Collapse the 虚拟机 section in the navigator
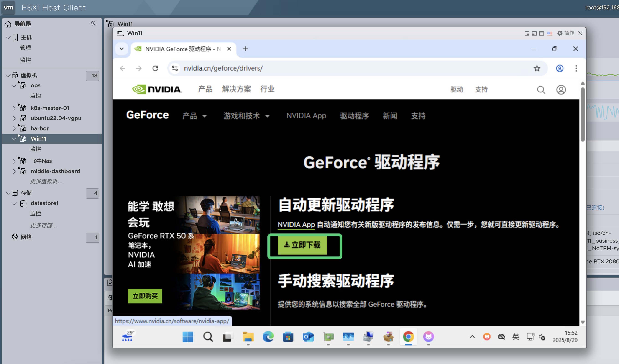 (x=8, y=75)
